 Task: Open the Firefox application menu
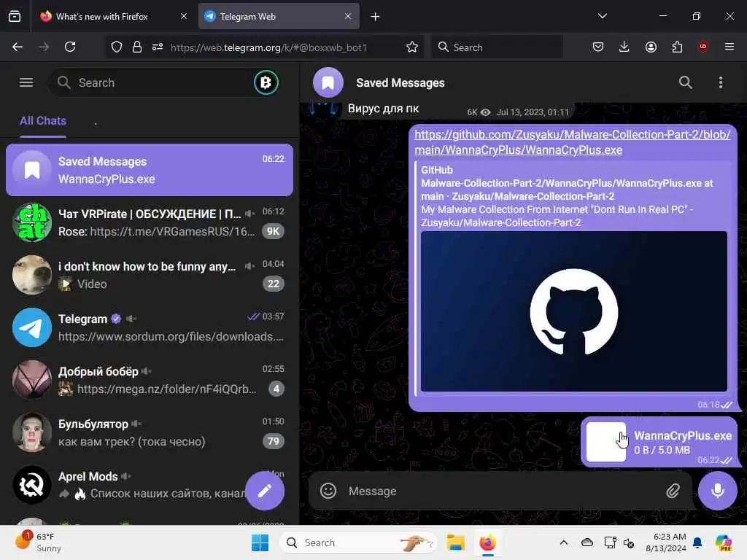point(729,47)
